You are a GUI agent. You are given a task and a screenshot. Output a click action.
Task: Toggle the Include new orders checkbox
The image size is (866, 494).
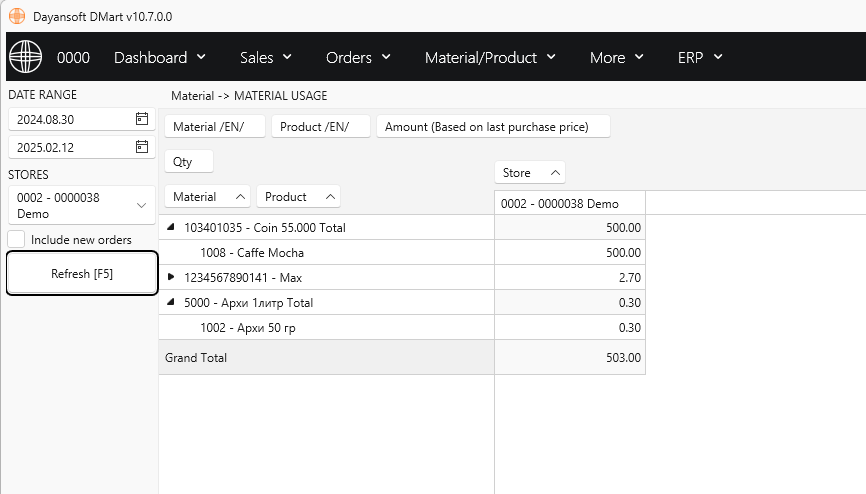pos(17,239)
